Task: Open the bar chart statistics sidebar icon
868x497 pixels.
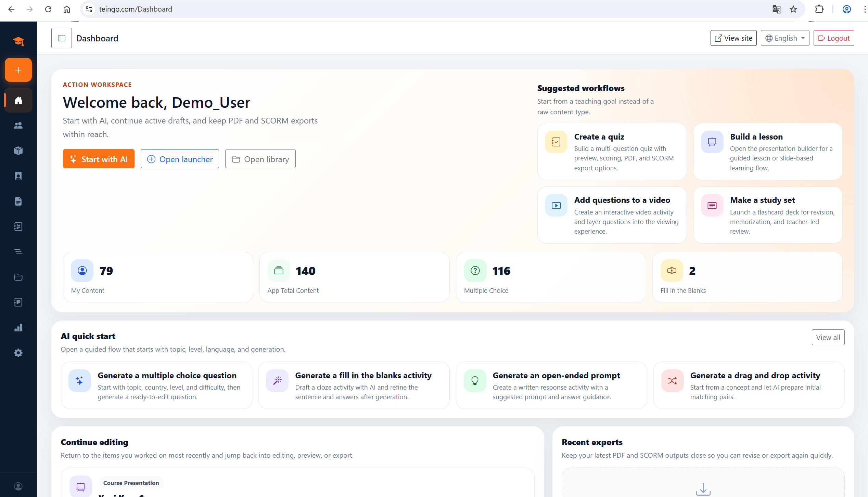Action: tap(18, 328)
